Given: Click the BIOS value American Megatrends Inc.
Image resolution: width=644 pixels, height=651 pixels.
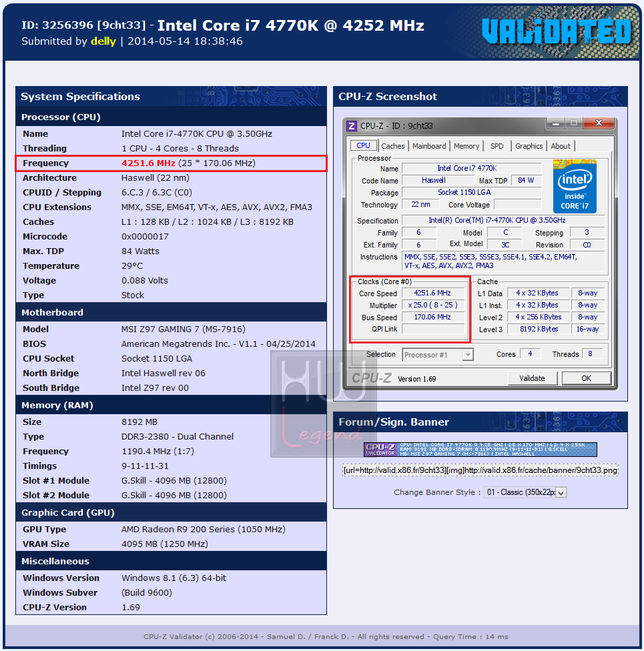Looking at the screenshot, I should point(218,344).
